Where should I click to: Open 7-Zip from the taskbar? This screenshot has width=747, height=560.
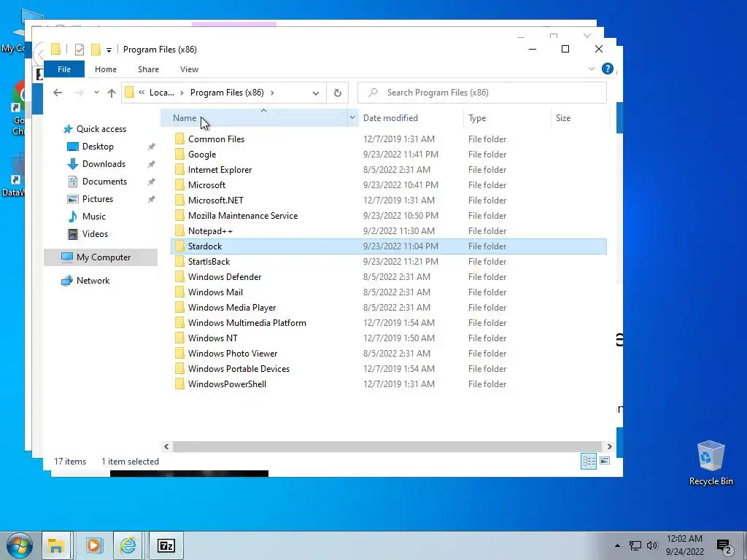point(166,545)
